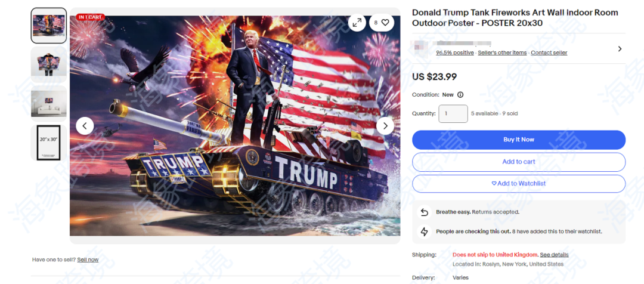Viewport: 644px width, 284px height.
Task: Click the Add to cart button
Action: point(519,162)
